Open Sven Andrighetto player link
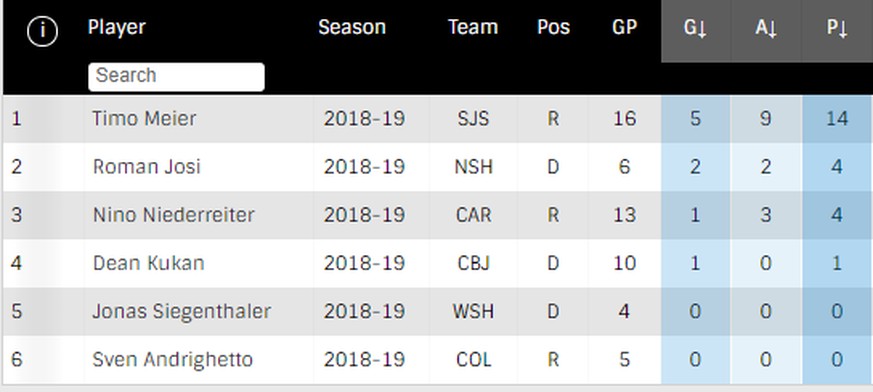 [173, 360]
